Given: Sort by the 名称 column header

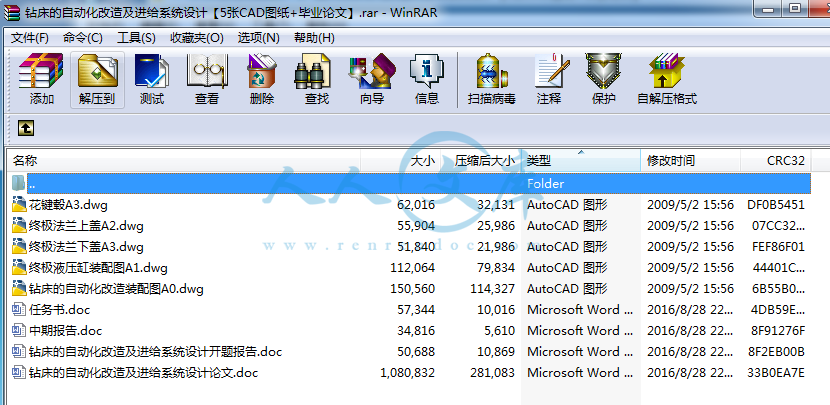Looking at the screenshot, I should coord(185,160).
